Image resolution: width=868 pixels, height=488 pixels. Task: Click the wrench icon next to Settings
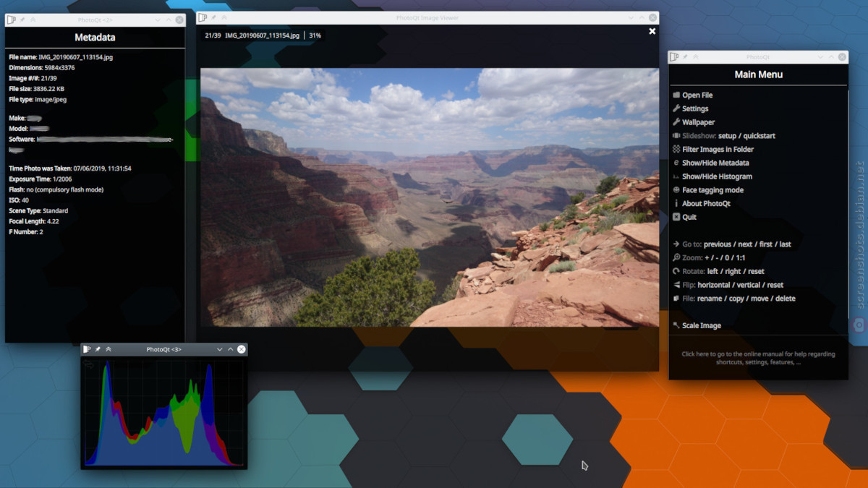click(676, 108)
